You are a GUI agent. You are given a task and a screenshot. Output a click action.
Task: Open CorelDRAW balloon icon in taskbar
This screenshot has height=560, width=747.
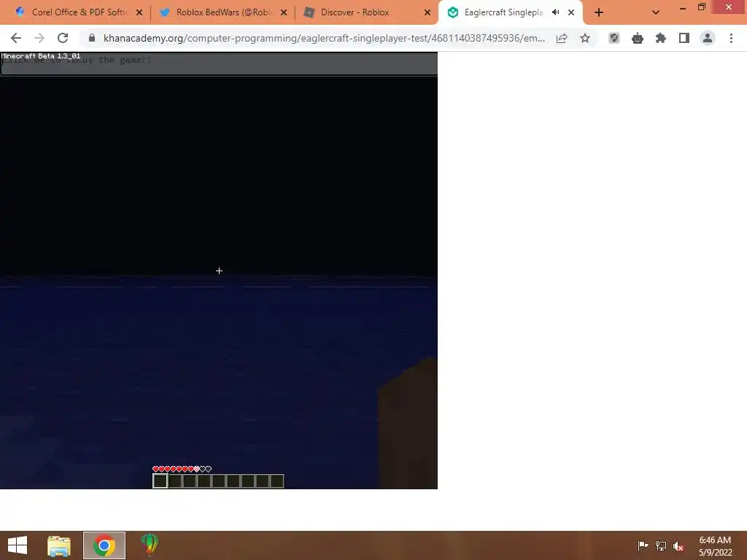[x=149, y=545]
